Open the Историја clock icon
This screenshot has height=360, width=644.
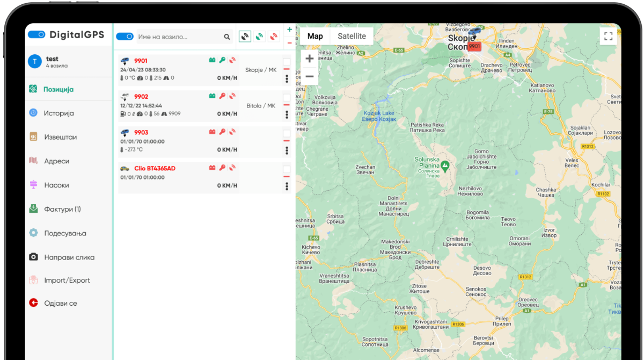(x=33, y=113)
